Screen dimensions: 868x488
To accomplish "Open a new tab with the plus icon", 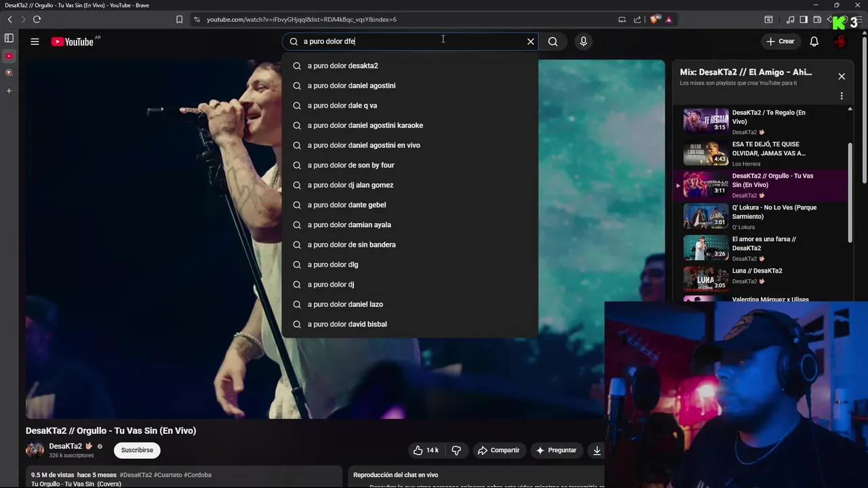I will (x=9, y=91).
